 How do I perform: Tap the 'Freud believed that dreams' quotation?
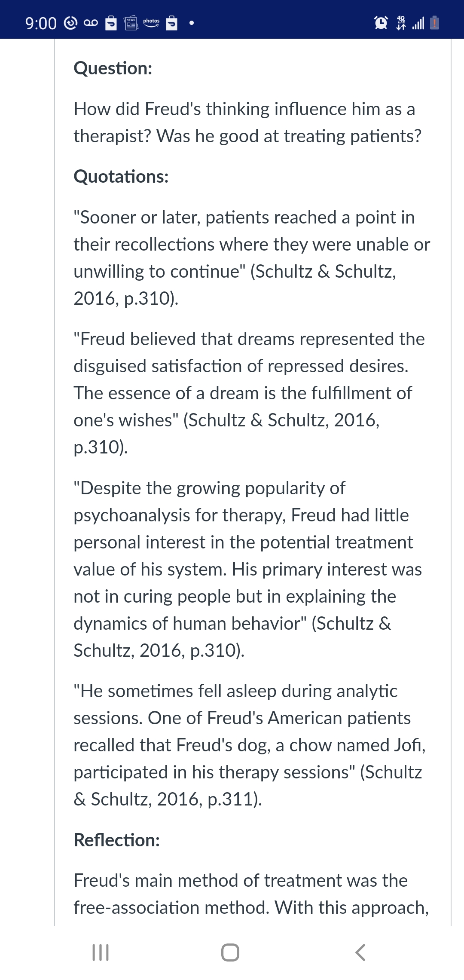[x=249, y=393]
